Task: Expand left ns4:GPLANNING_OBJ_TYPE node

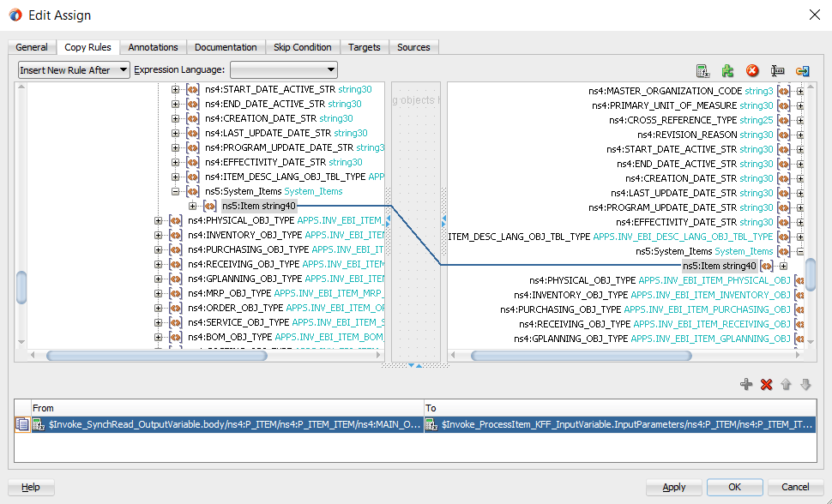Action: coord(158,279)
